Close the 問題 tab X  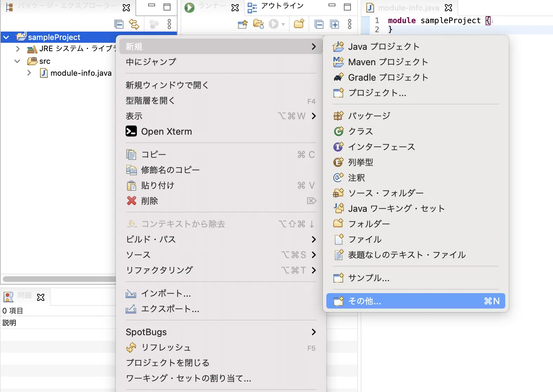point(41,297)
